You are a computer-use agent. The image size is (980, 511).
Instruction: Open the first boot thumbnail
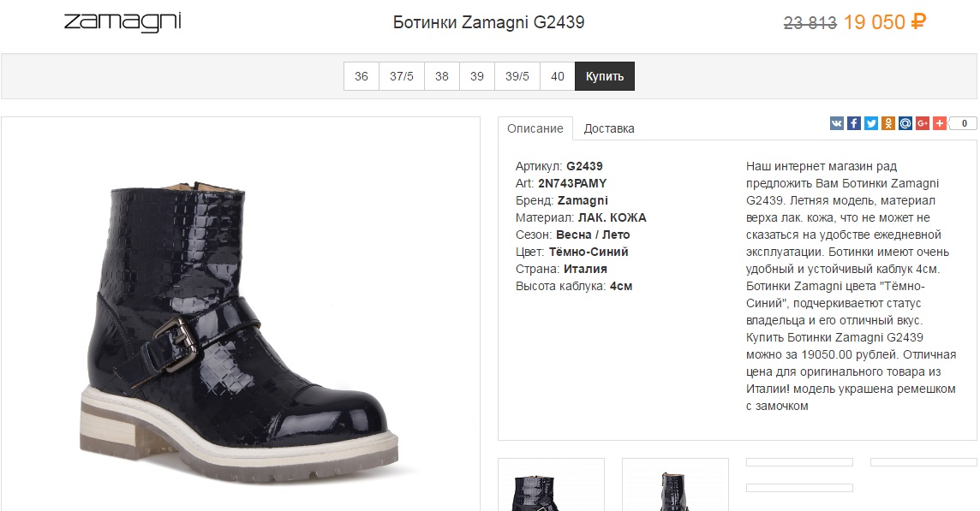point(552,484)
